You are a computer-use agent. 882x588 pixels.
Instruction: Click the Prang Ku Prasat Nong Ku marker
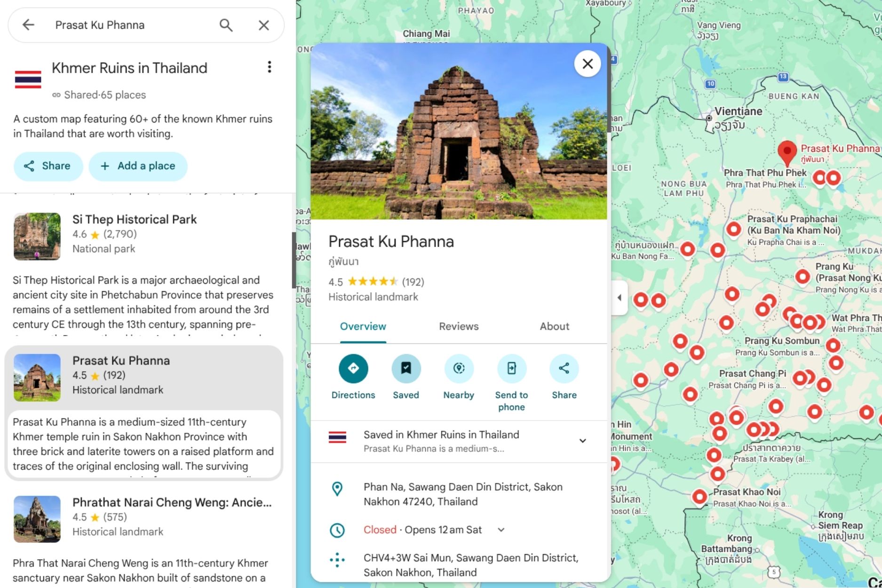[x=803, y=277]
